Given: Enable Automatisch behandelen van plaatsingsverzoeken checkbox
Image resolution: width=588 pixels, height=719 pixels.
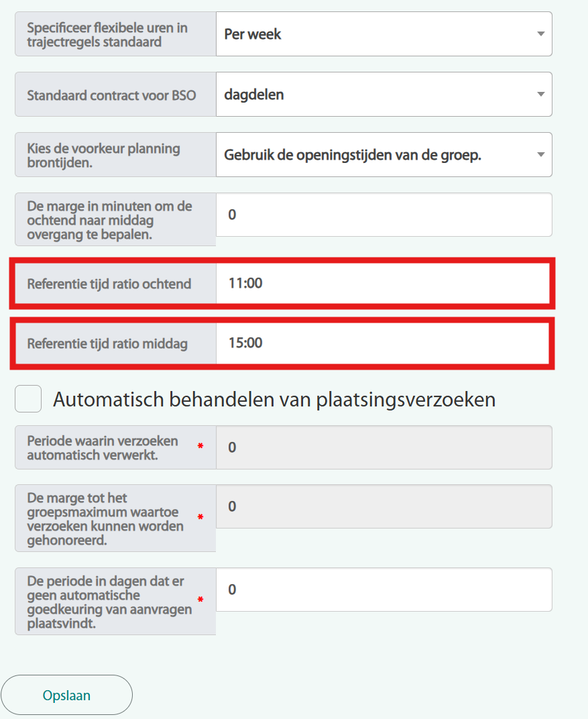Looking at the screenshot, I should tap(29, 399).
